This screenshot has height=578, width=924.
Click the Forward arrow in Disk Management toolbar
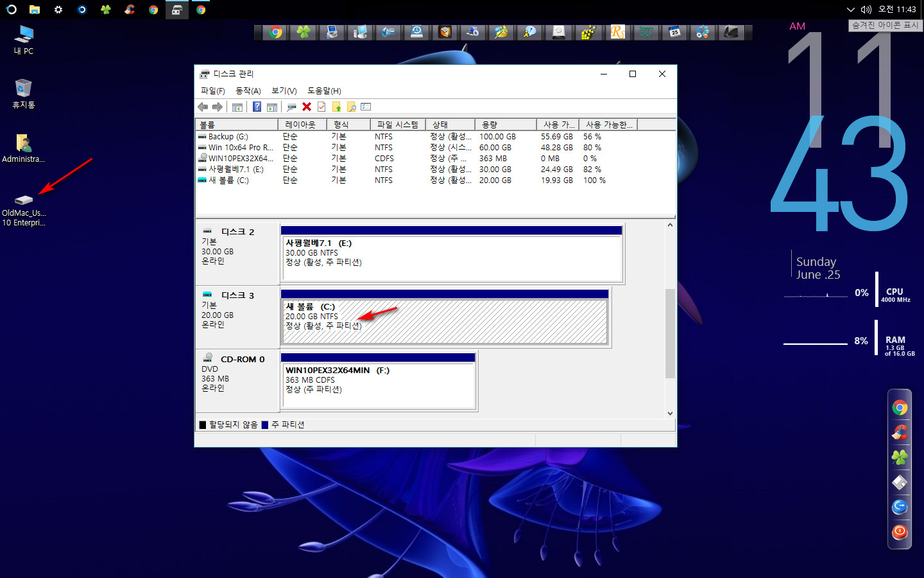pos(218,107)
